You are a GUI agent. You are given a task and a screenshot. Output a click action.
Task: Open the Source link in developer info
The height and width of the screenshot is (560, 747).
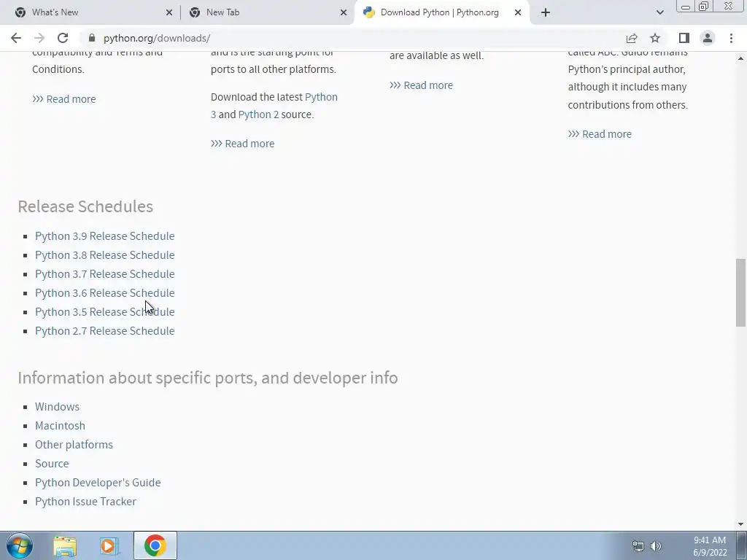click(x=52, y=463)
